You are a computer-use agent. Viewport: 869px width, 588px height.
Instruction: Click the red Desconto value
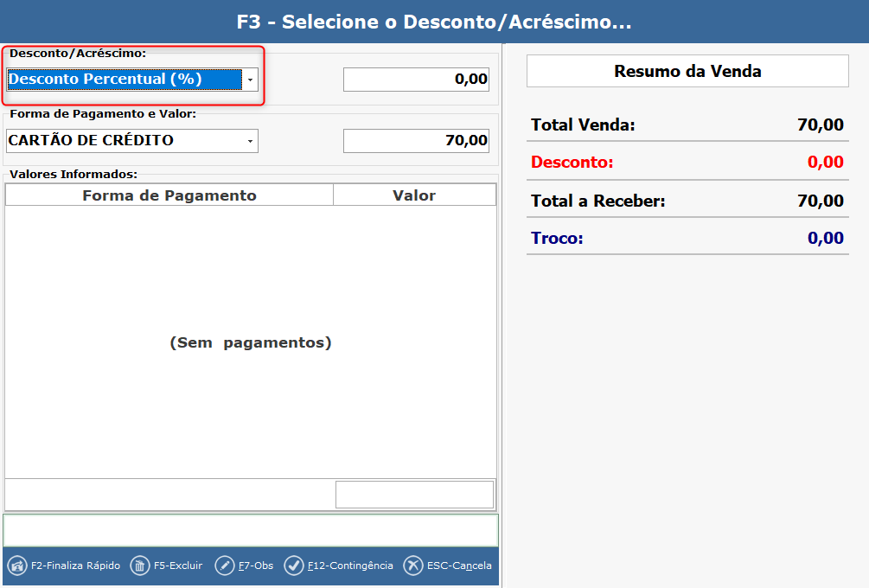point(825,162)
